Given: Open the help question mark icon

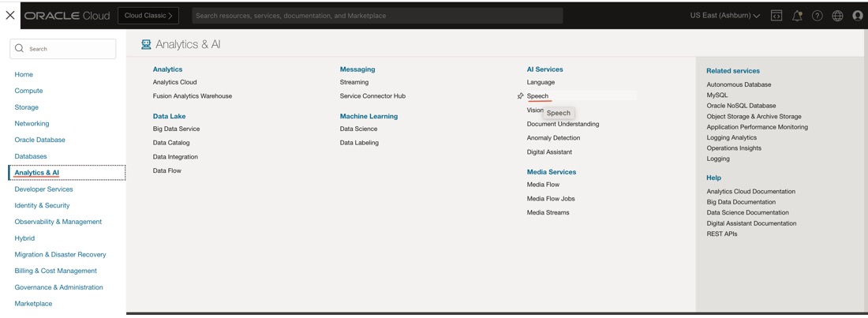Looking at the screenshot, I should click(817, 16).
